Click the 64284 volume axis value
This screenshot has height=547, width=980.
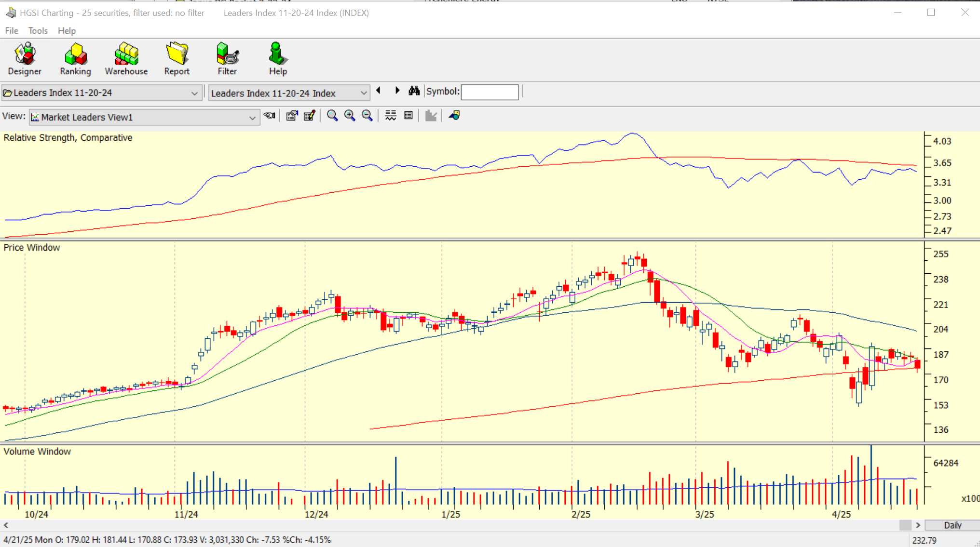(x=946, y=463)
